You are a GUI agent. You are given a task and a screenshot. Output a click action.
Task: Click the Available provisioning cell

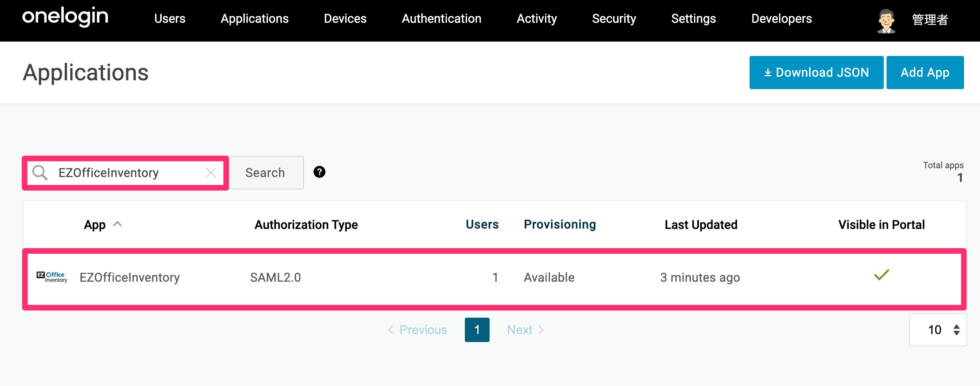549,277
